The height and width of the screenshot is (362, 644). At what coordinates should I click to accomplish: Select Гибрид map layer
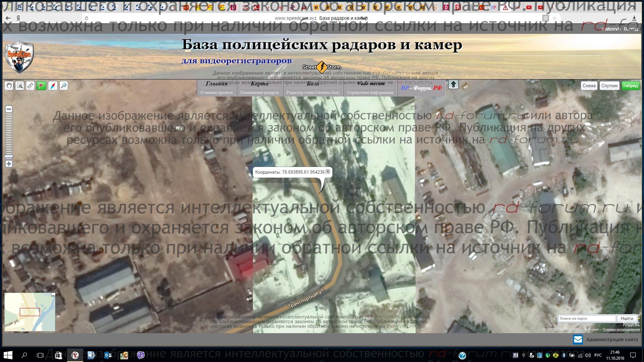630,86
